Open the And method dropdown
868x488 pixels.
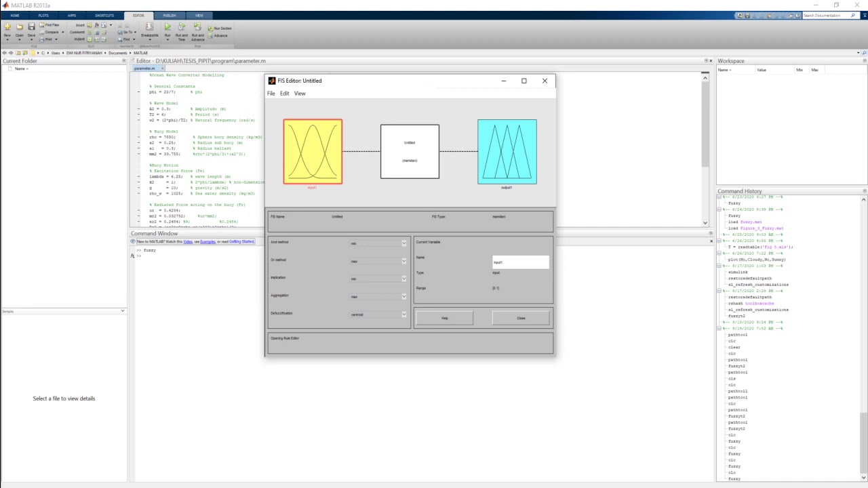pos(378,243)
